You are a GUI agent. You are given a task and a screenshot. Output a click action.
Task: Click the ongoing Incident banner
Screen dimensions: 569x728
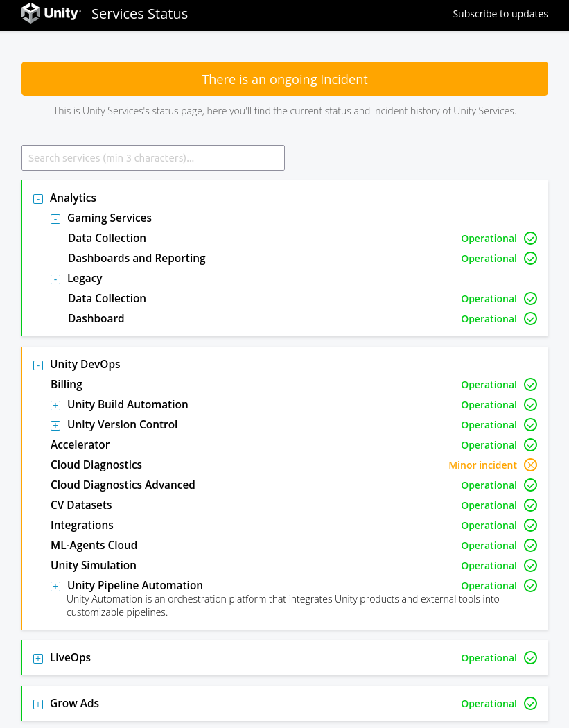pos(284,79)
